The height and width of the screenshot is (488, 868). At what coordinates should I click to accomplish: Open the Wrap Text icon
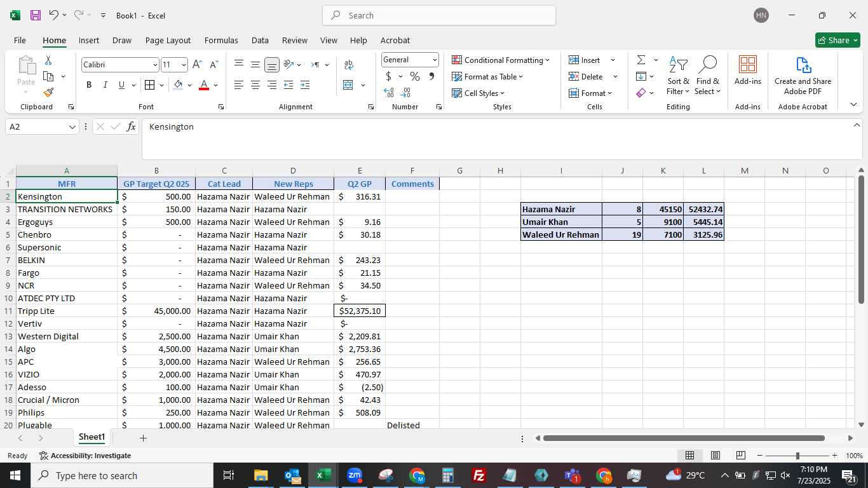click(348, 65)
